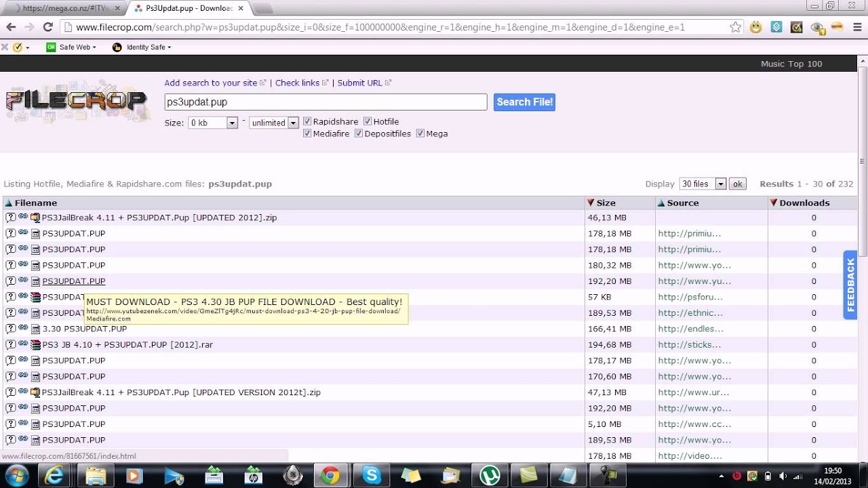Uncheck the Rapidshare checkbox
Viewport: 868px width, 488px height.
307,121
